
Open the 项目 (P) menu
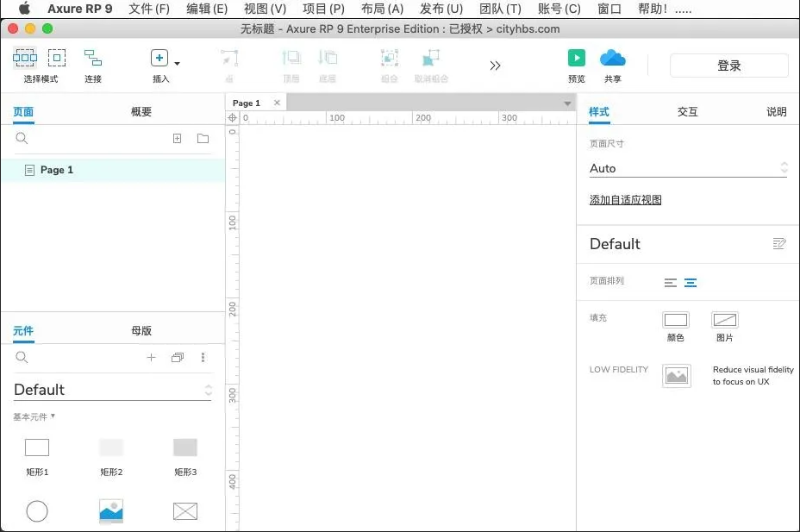pos(323,9)
